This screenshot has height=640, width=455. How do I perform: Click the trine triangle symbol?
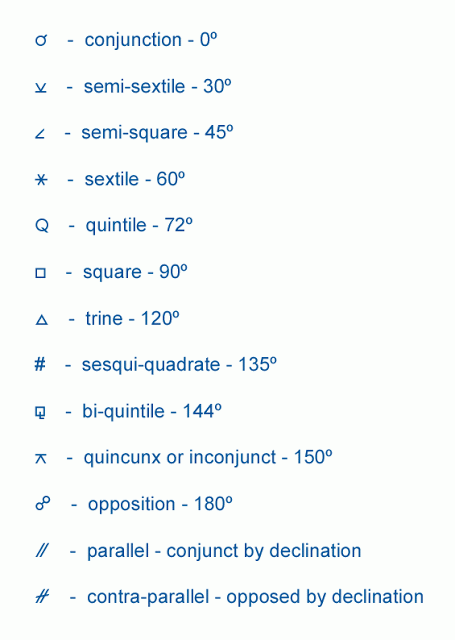click(x=42, y=320)
